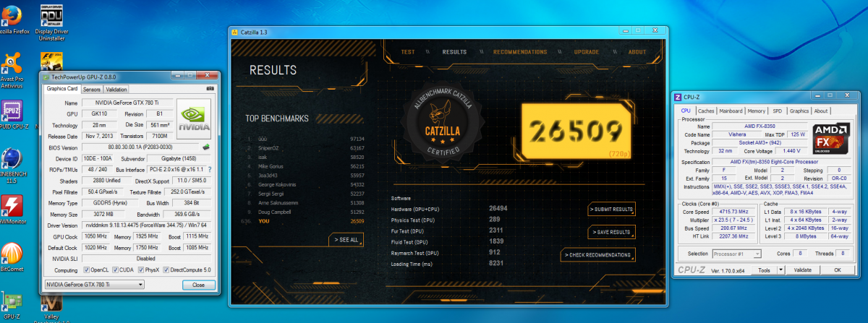The width and height of the screenshot is (868, 323).
Task: Toggle DirectCompute 5.0 checkbox in GPU-Z
Action: 167,270
